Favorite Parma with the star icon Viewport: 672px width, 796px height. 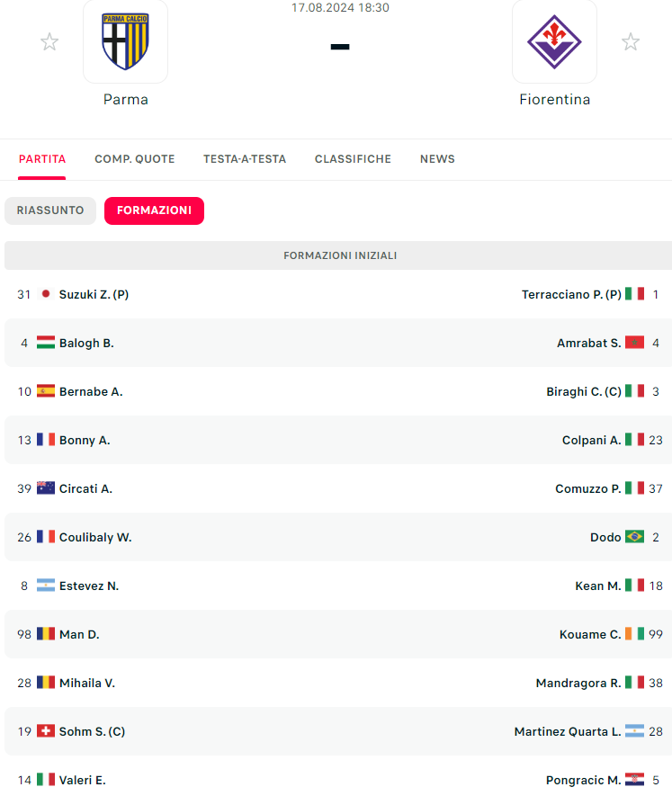(49, 42)
